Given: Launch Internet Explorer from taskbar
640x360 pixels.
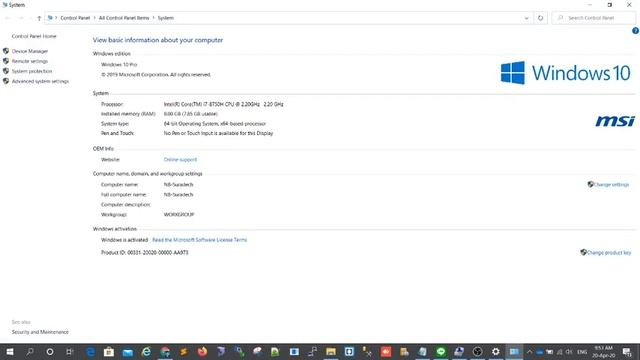Looking at the screenshot, I should click(146, 352).
